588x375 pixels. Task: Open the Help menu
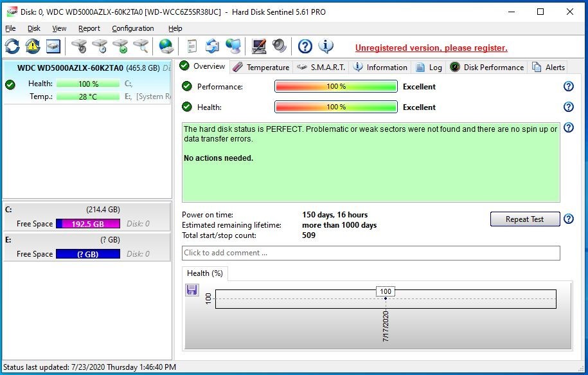point(175,28)
